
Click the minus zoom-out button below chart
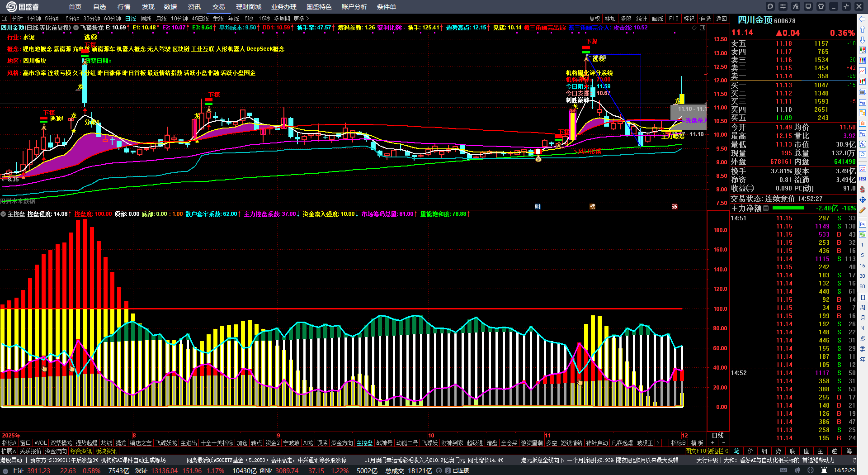point(723,443)
